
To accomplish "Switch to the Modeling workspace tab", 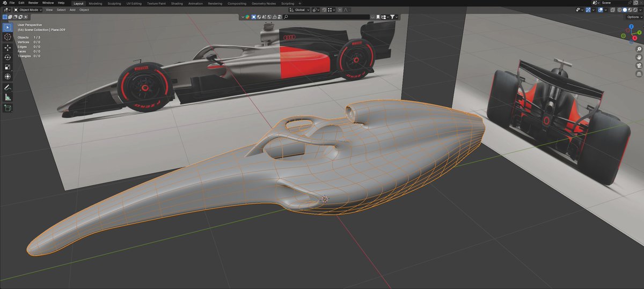I will [x=96, y=3].
